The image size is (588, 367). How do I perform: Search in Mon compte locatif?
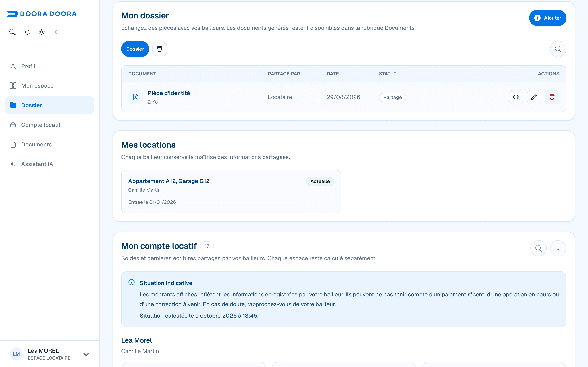tap(539, 248)
